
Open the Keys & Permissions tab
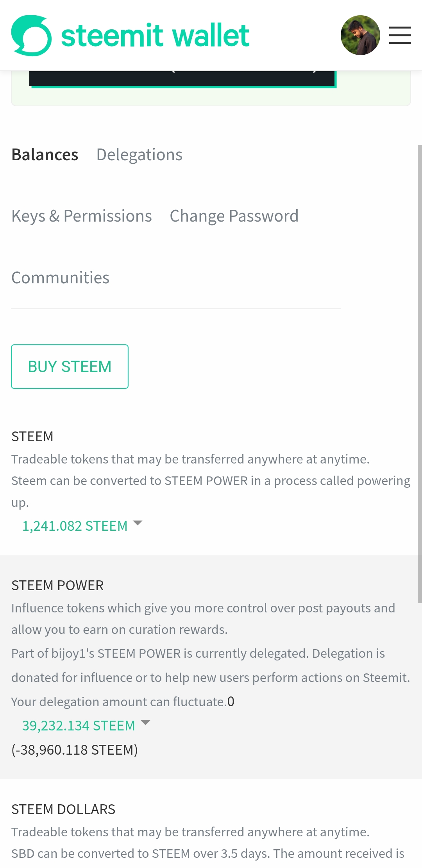click(82, 216)
